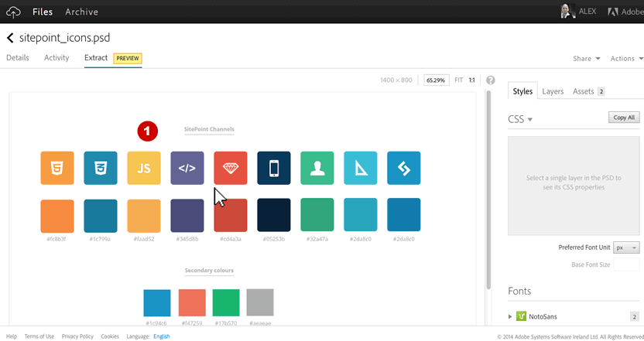The height and width of the screenshot is (341, 644).
Task: Click the Secondary colours heading text
Action: (x=209, y=271)
